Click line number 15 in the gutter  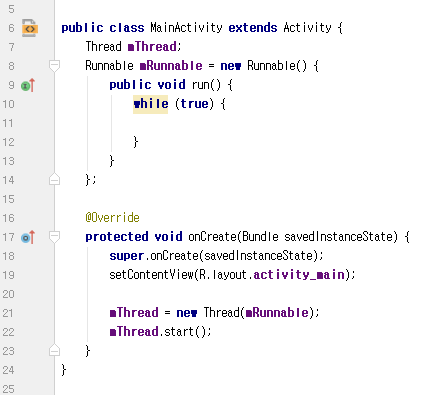[8, 199]
